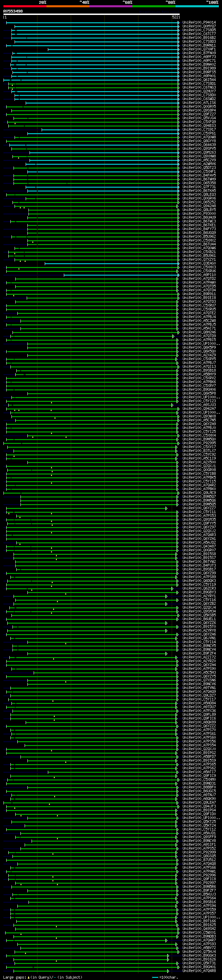This screenshot has width=222, height=980.
Task: Click the orange ~40% identity legend bar
Action: tap(68, 6)
